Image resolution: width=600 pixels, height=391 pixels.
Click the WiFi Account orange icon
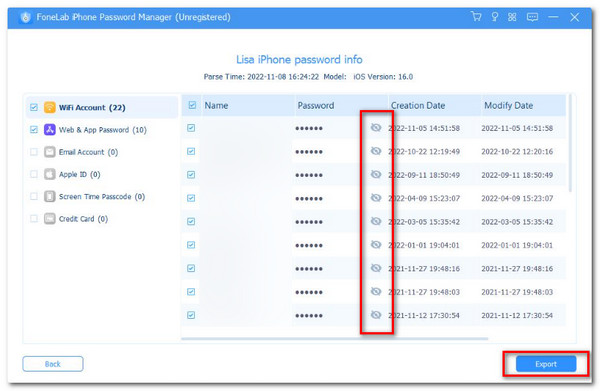(x=50, y=108)
